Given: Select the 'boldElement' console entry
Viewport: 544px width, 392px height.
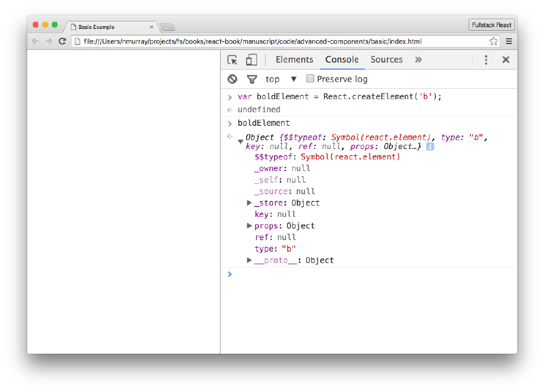Looking at the screenshot, I should [x=264, y=123].
